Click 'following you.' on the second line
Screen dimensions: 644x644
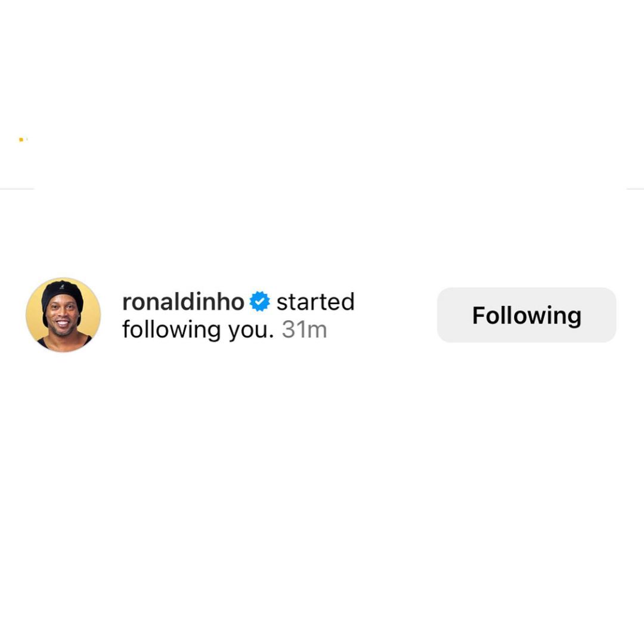198,330
